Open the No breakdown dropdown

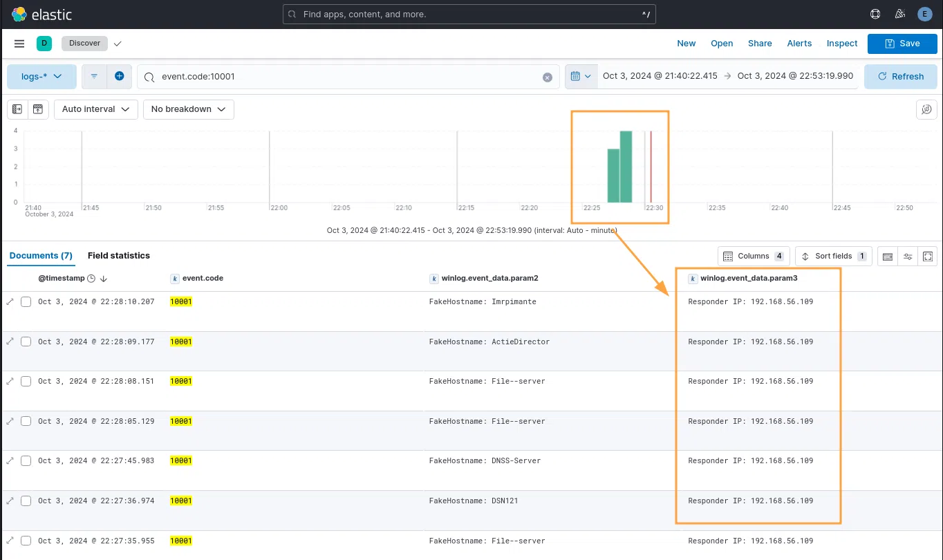point(188,109)
